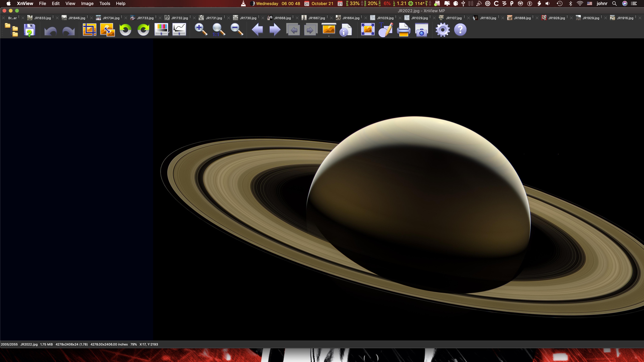
Task: Open the Image menu
Action: (87, 3)
